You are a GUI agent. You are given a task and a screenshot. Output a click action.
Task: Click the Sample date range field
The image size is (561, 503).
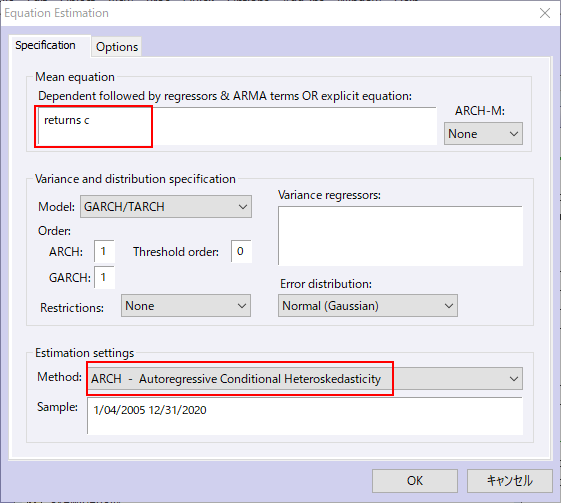tap(305, 416)
